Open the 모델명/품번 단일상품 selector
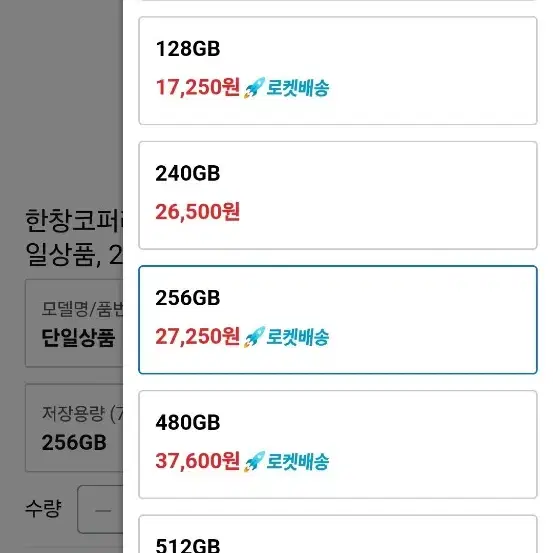This screenshot has width=553, height=553. (x=74, y=323)
